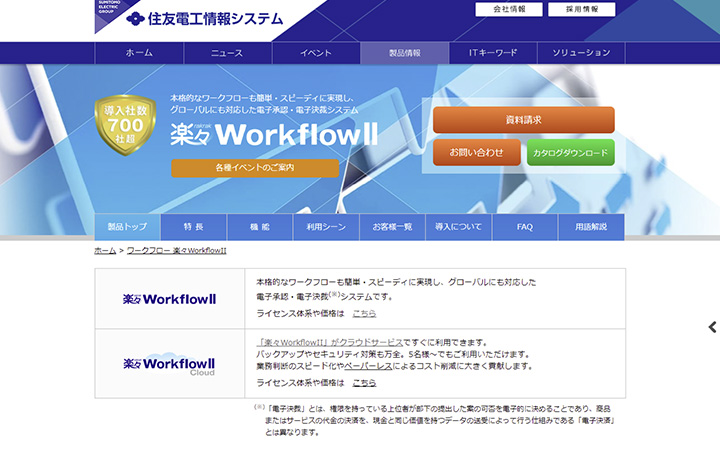Switch to the 特長 tab
Screen dimensions: 720x450
(193, 226)
